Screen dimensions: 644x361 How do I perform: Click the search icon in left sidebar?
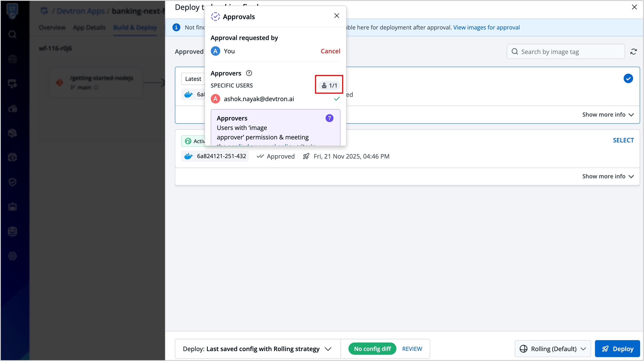point(12,34)
